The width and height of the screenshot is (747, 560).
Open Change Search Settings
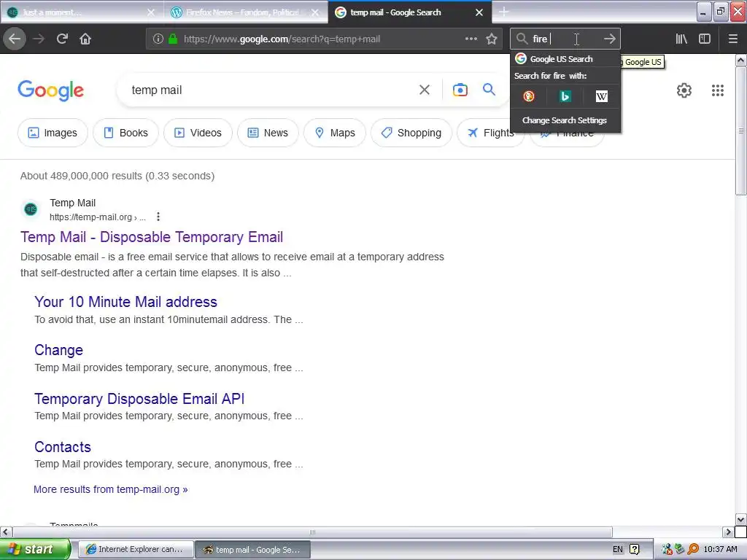pyautogui.click(x=565, y=120)
